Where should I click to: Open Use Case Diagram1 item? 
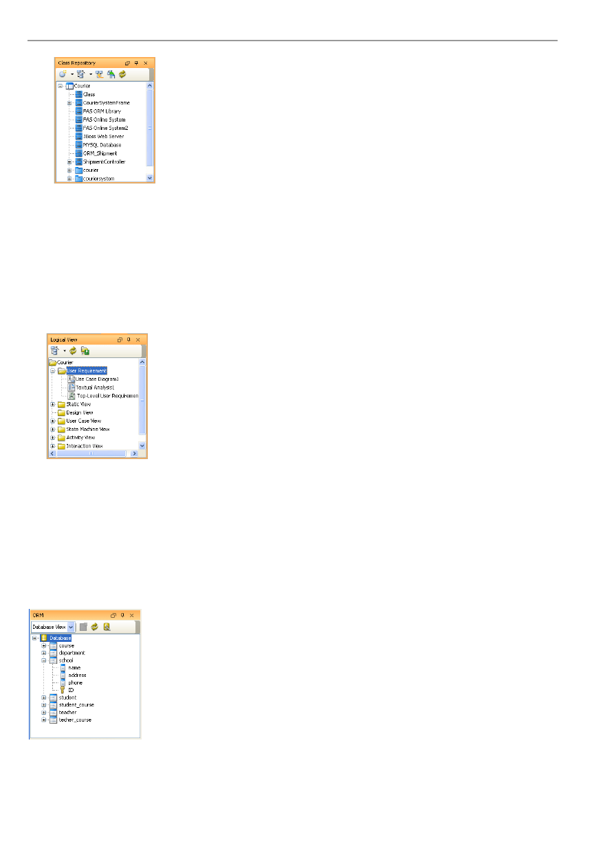(x=96, y=379)
